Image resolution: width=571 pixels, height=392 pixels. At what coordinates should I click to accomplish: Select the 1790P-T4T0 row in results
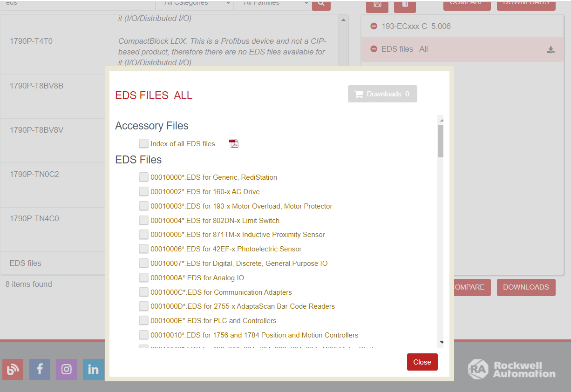point(170,52)
